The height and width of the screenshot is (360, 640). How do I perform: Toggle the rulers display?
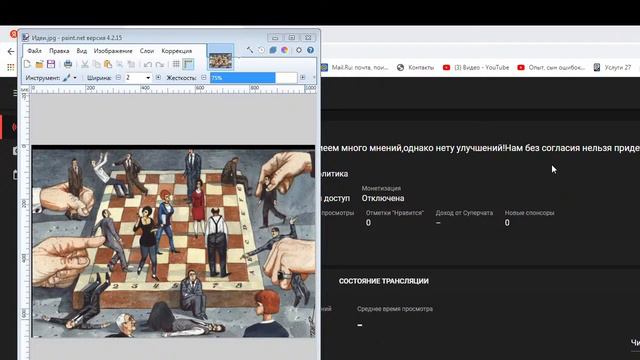pos(188,64)
